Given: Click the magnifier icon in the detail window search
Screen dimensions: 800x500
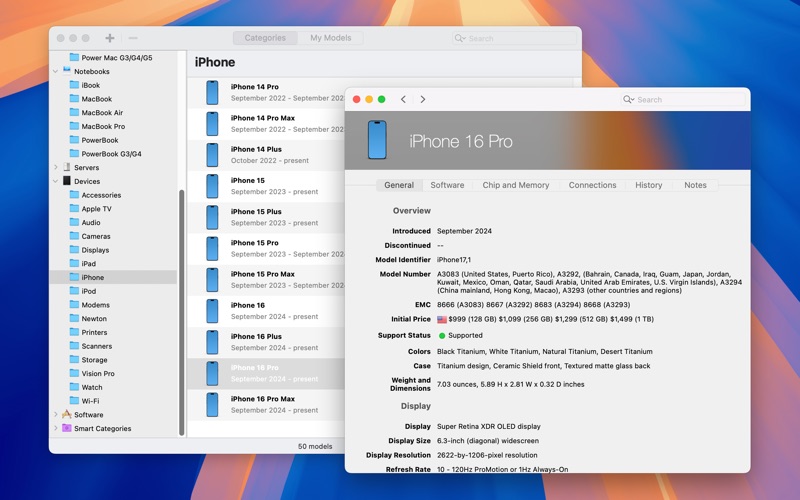Looking at the screenshot, I should coord(627,99).
